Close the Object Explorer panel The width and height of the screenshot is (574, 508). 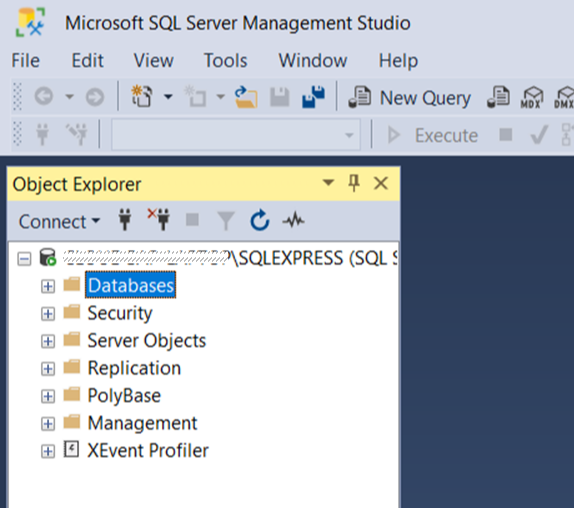381,183
